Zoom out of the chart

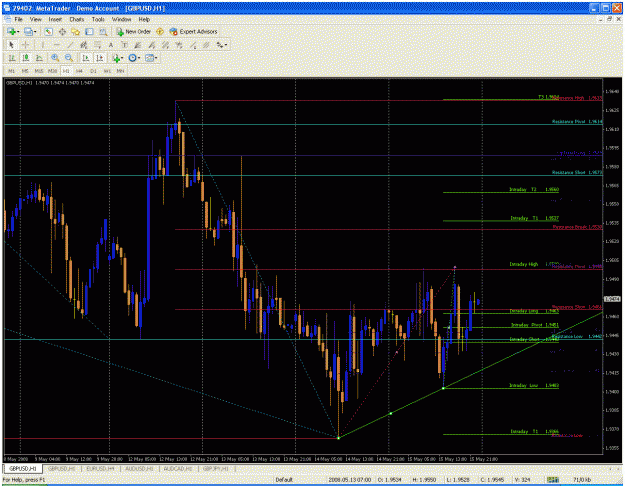click(x=69, y=58)
